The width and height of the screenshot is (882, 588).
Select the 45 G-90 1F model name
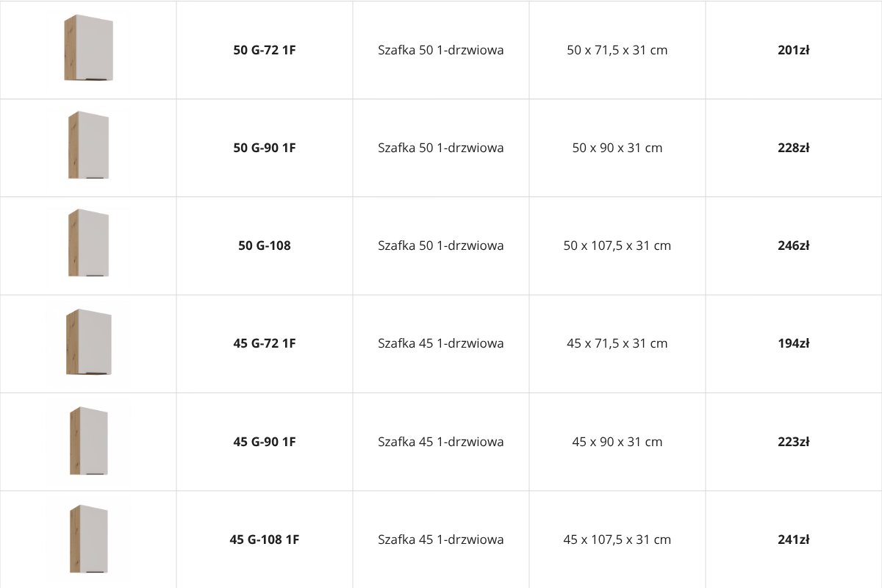point(265,442)
